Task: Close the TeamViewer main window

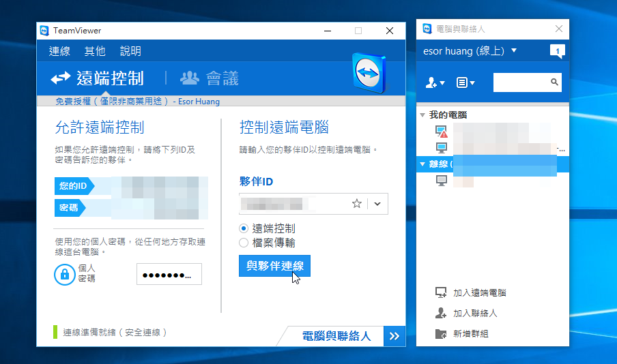Action: 390,31
